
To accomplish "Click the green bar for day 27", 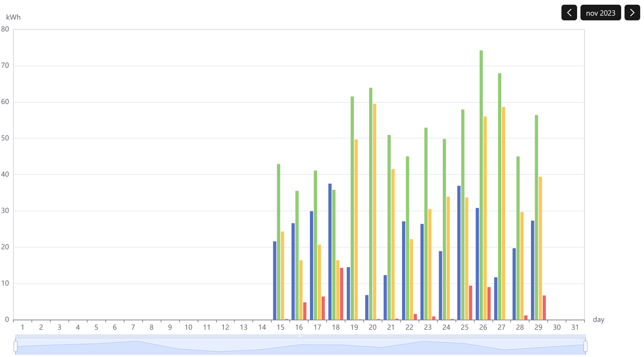I will (499, 196).
